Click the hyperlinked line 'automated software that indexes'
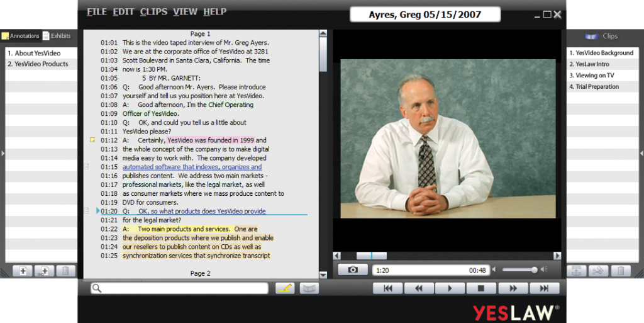Image resolution: width=644 pixels, height=323 pixels. 192,167
